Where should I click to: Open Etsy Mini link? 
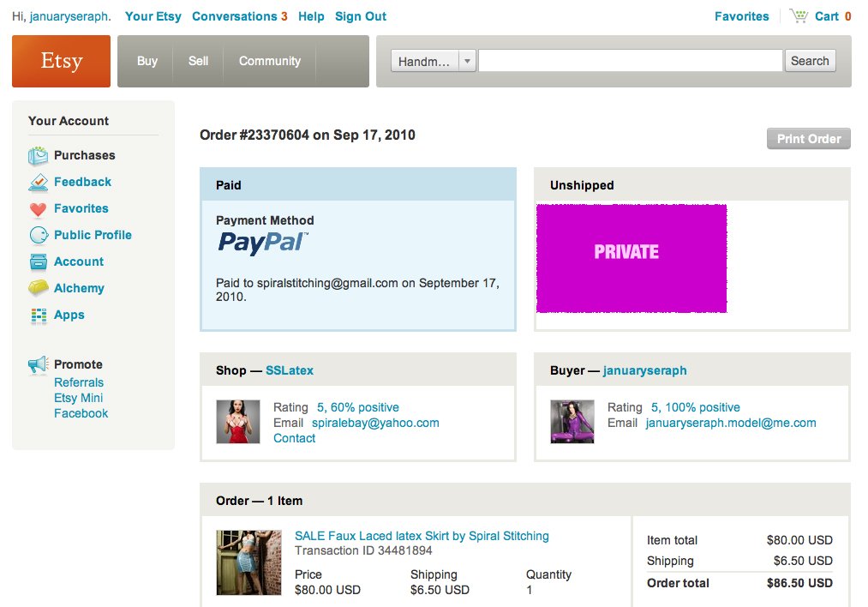78,398
